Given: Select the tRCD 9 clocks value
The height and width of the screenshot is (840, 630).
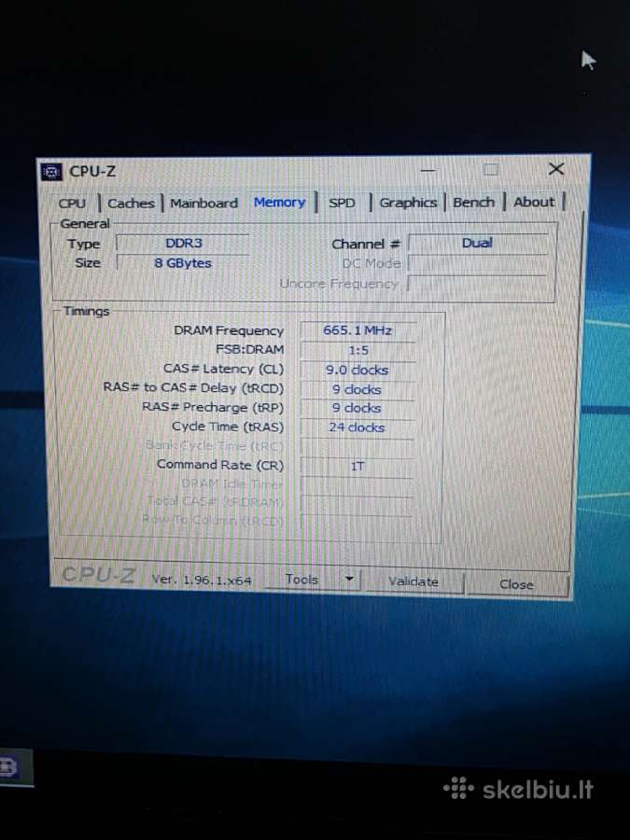Looking at the screenshot, I should 357,389.
